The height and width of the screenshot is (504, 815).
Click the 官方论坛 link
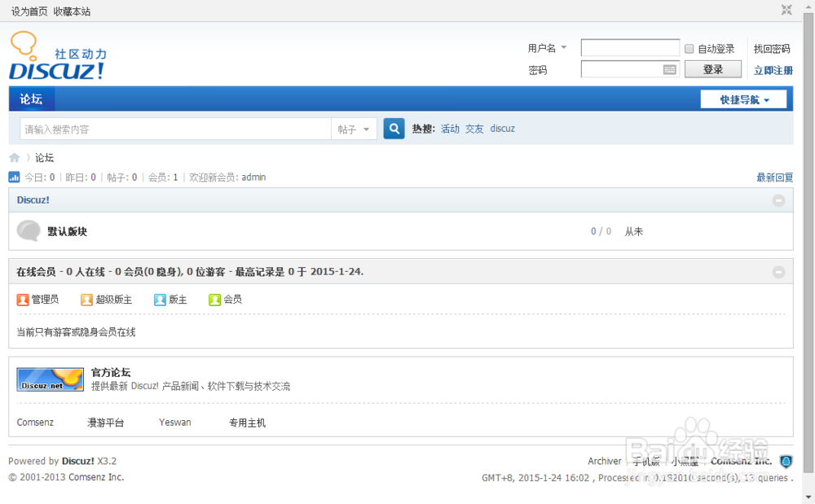[111, 372]
